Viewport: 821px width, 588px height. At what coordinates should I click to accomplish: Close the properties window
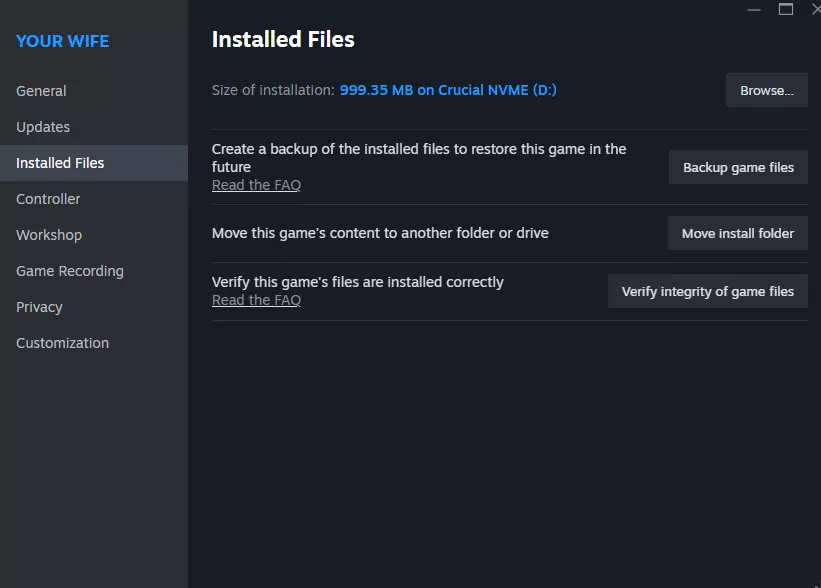[x=815, y=9]
